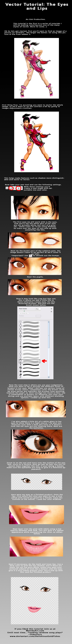Click the blank white eyes image
Image resolution: width=72 pixels, height=644 pixels.
(35, 240)
